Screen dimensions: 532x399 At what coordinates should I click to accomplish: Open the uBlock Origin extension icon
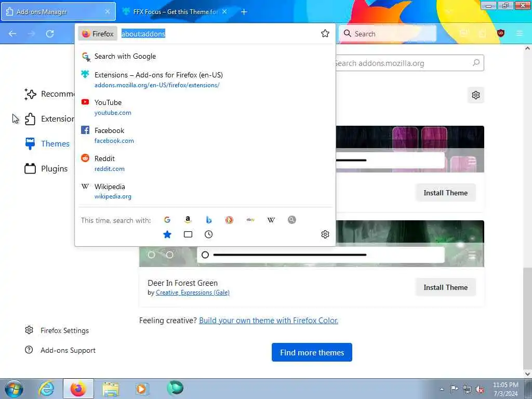[x=501, y=33]
